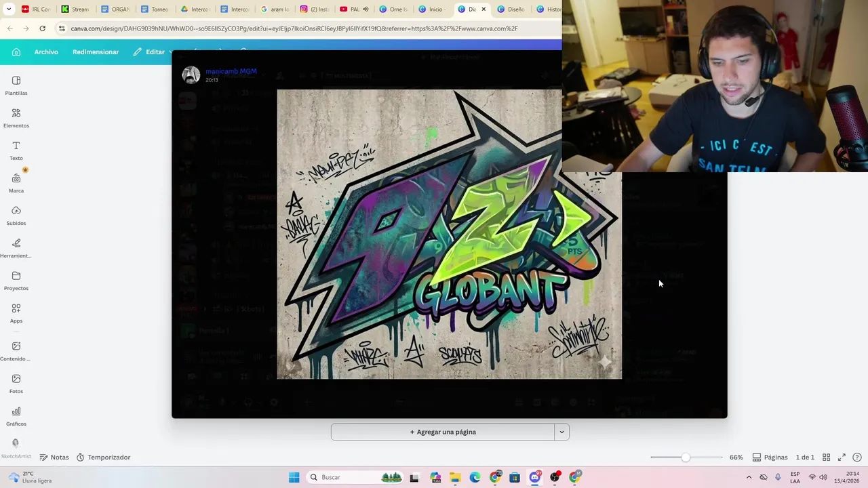Open Microsoft Store from taskbar
868x488 pixels.
pos(515,477)
